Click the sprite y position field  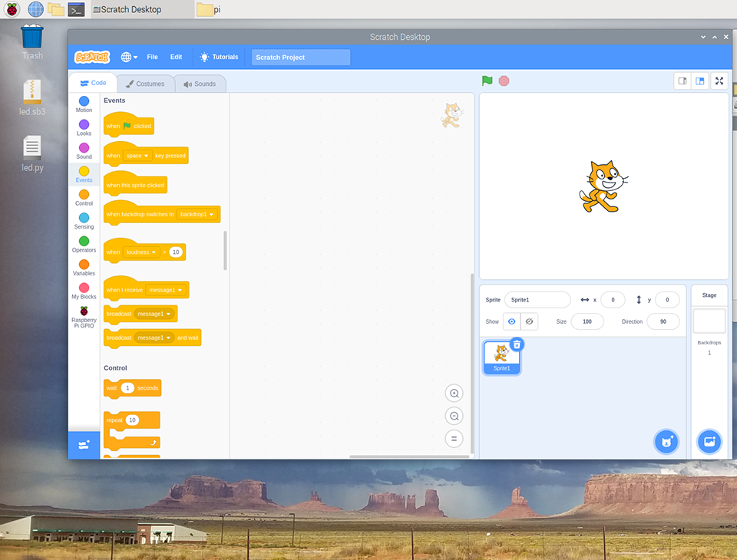click(x=667, y=300)
